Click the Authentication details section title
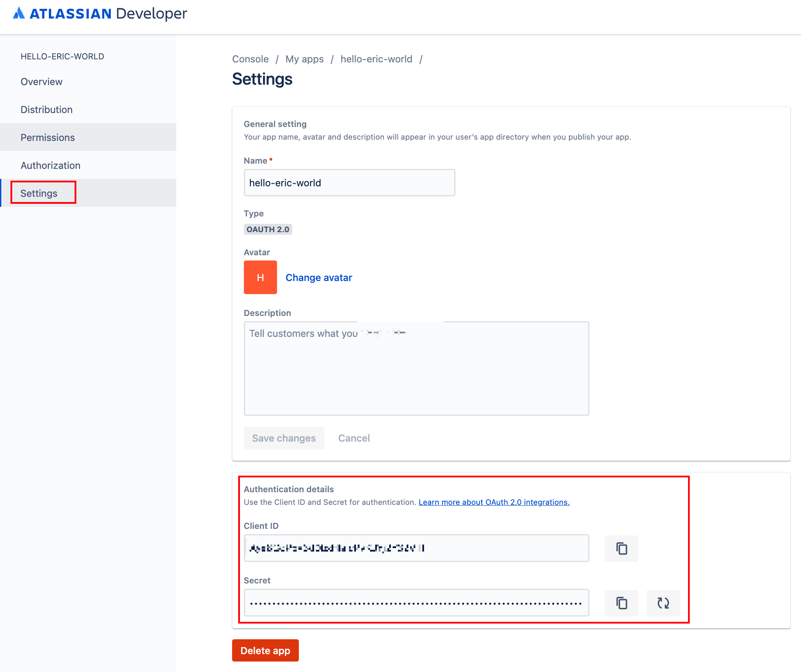This screenshot has width=801, height=672. 289,489
